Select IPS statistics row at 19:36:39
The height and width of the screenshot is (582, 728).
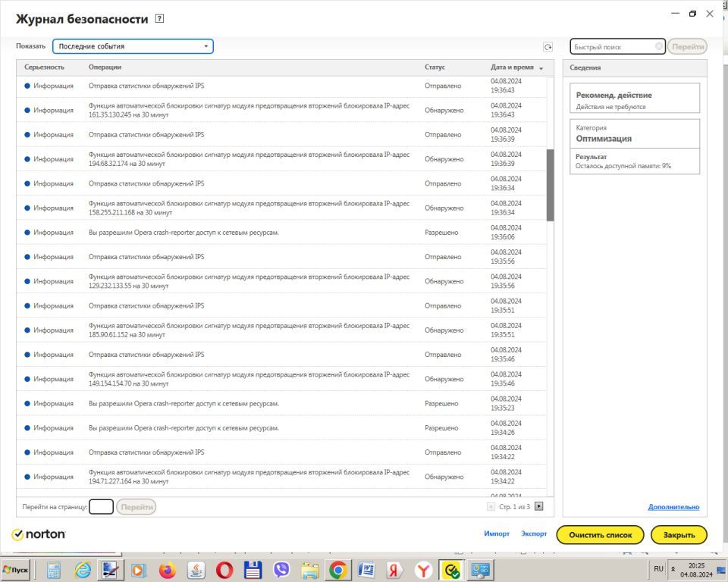(281, 135)
